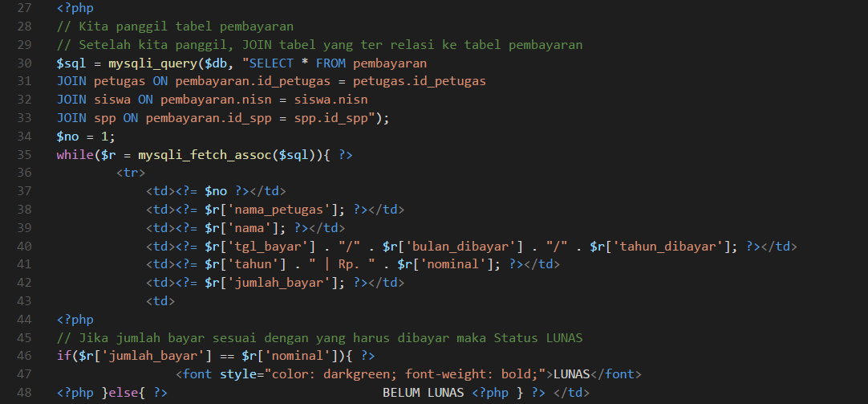Viewport: 868px width, 404px height.
Task: Click 'petugas.id_petugas' on line 31
Action: (420, 81)
